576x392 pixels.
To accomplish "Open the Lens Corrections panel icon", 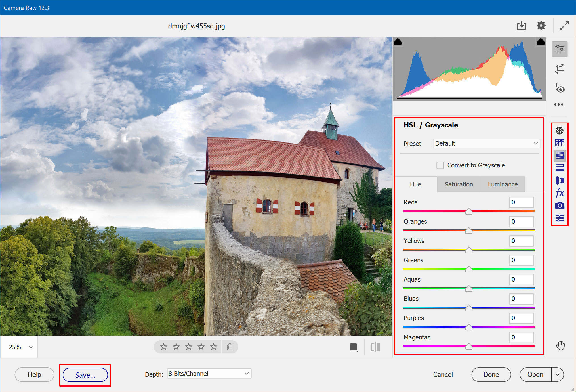I will 560,180.
